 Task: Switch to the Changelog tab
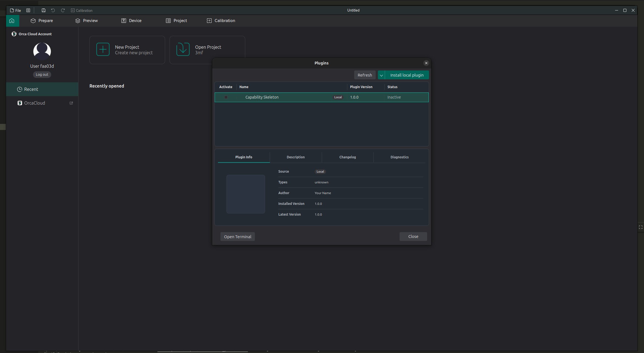348,157
